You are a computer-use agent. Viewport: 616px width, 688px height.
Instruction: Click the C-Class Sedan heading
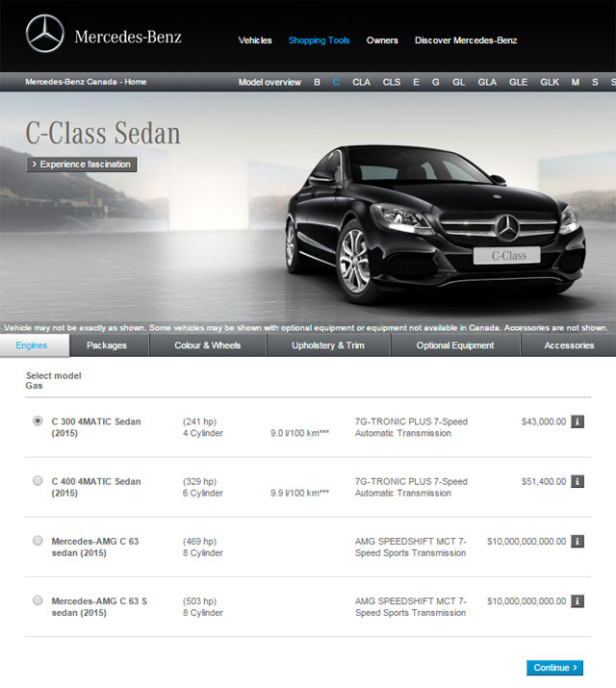point(103,133)
